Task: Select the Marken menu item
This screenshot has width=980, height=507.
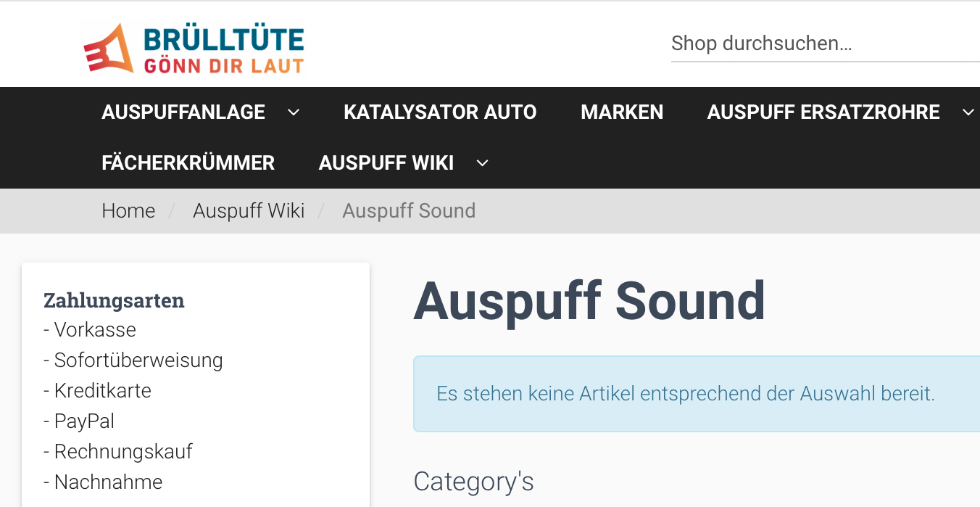Action: click(x=622, y=112)
